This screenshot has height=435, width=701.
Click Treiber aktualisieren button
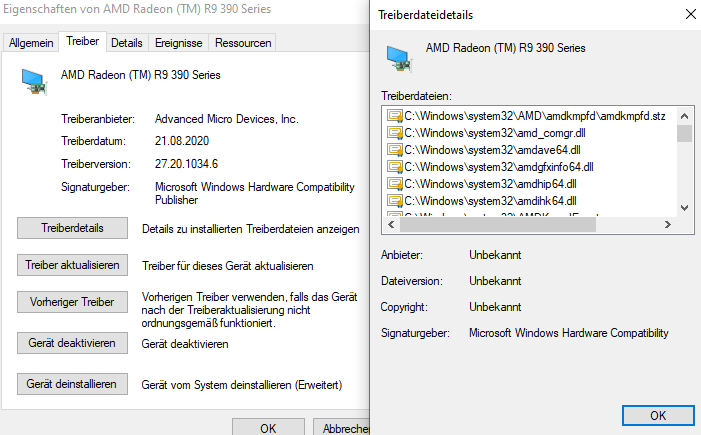pos(72,265)
